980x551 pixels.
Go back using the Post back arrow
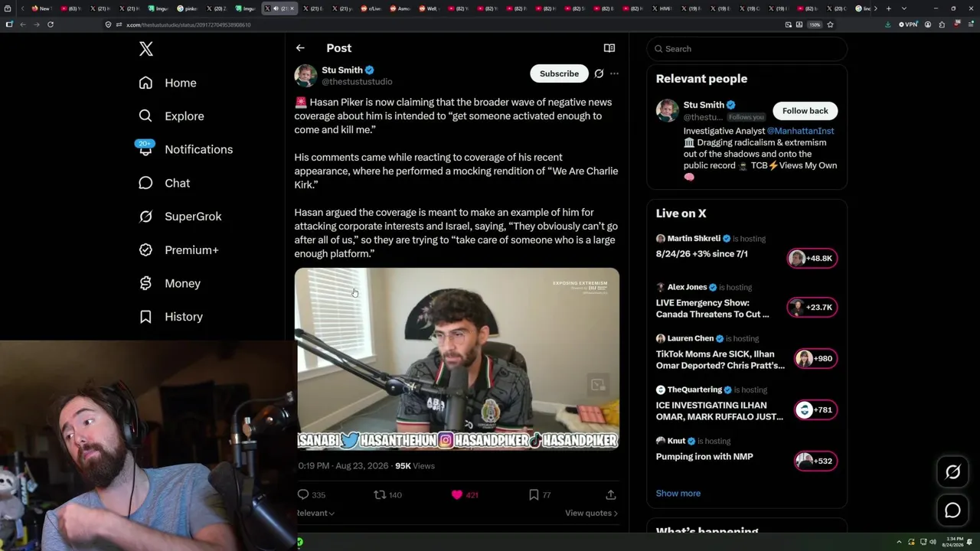point(300,48)
